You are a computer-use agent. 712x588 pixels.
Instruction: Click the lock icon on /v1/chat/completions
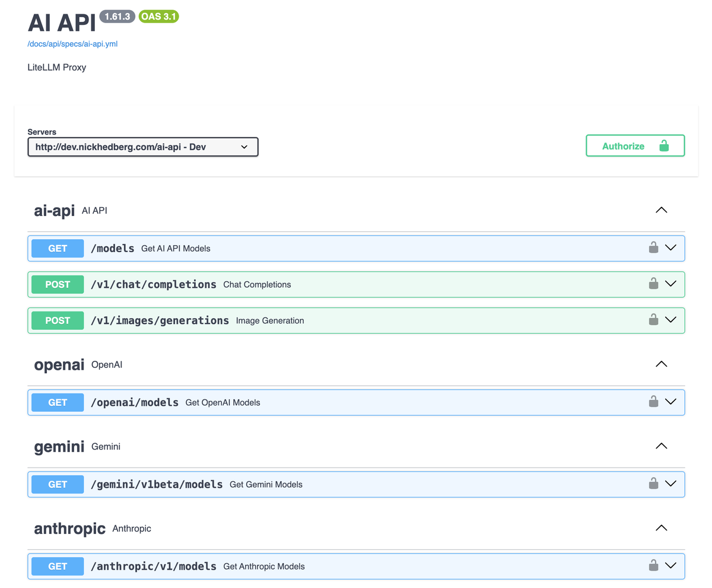pos(653,284)
